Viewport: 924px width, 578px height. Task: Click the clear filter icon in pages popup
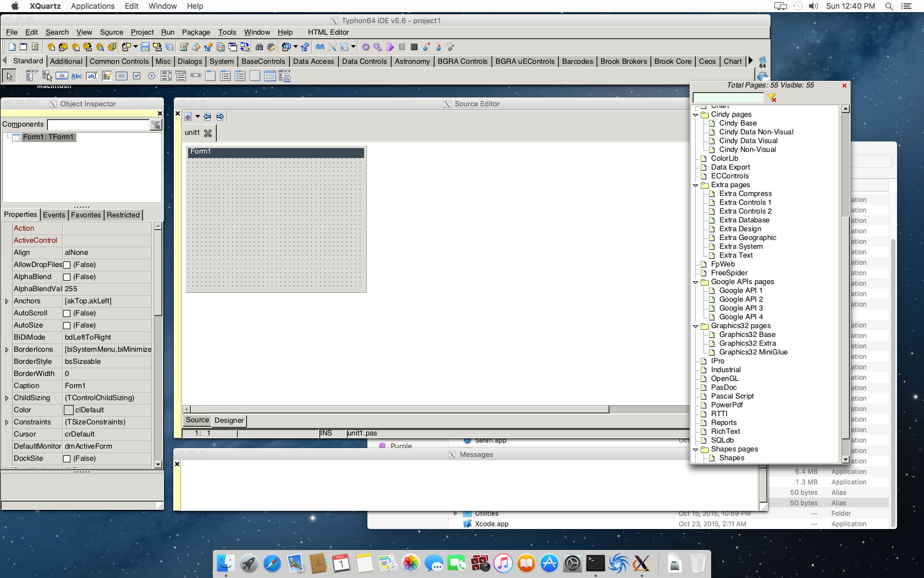772,97
